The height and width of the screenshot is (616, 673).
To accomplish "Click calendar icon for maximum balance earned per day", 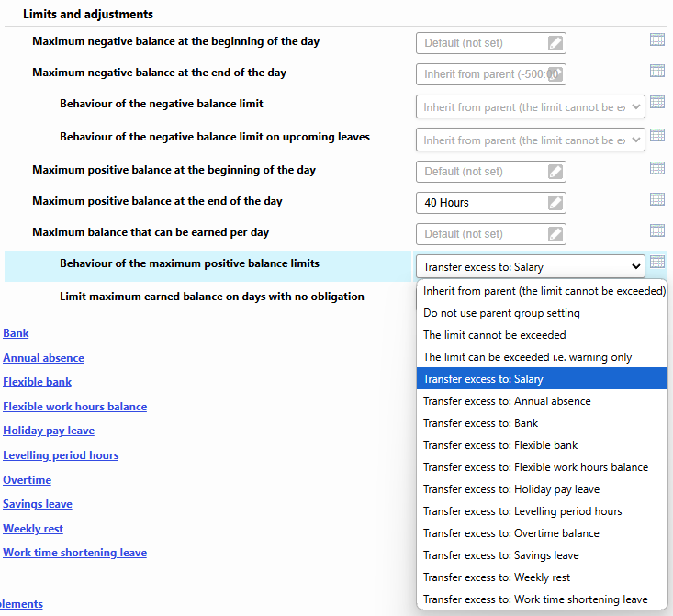I will pos(657,230).
